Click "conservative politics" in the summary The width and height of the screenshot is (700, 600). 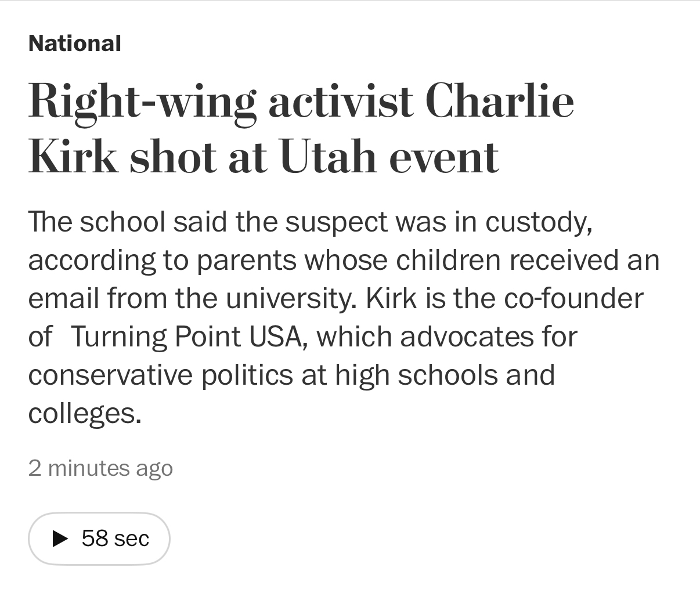point(160,375)
